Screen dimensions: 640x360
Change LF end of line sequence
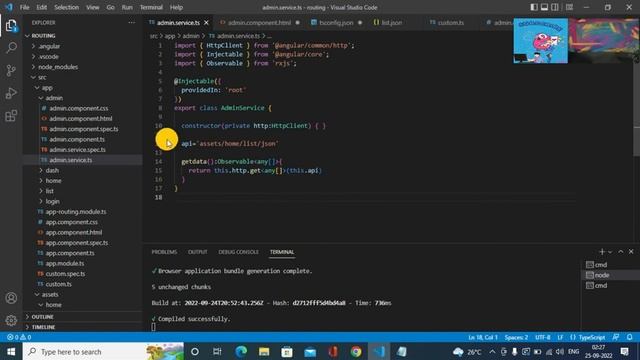[560, 337]
